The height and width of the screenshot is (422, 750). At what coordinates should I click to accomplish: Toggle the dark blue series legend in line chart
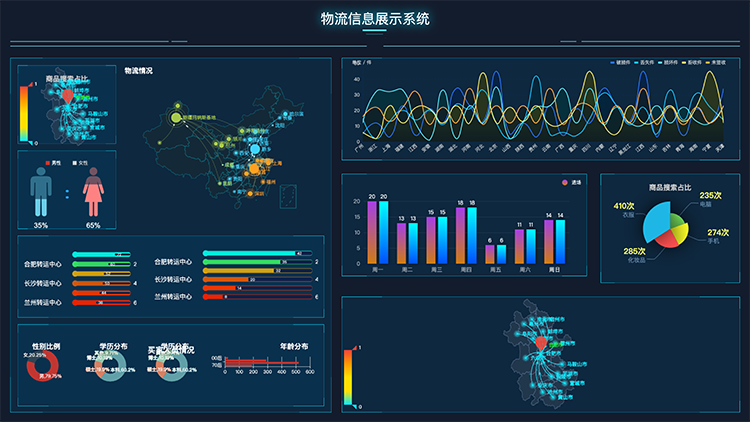620,63
